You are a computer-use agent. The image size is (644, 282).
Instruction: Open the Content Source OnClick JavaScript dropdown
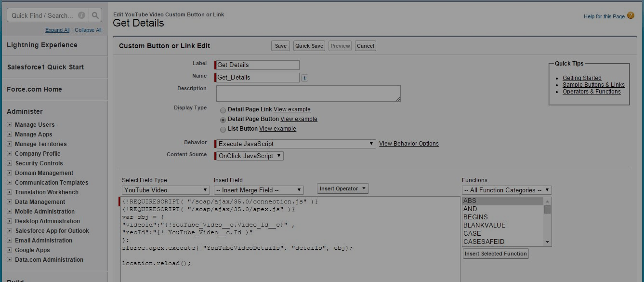pyautogui.click(x=250, y=156)
